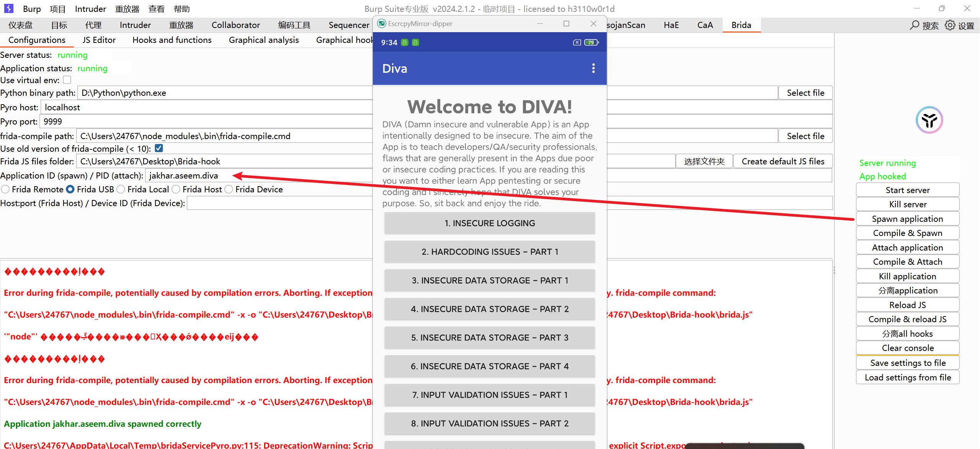This screenshot has width=980, height=449.
Task: Click the Burp lightning logo icon
Action: [x=8, y=8]
